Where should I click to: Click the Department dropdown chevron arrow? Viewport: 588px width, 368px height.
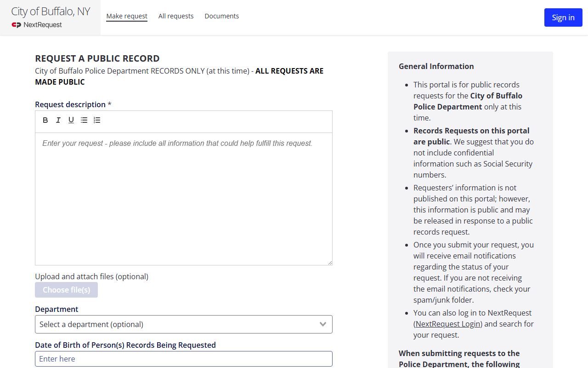[323, 324]
